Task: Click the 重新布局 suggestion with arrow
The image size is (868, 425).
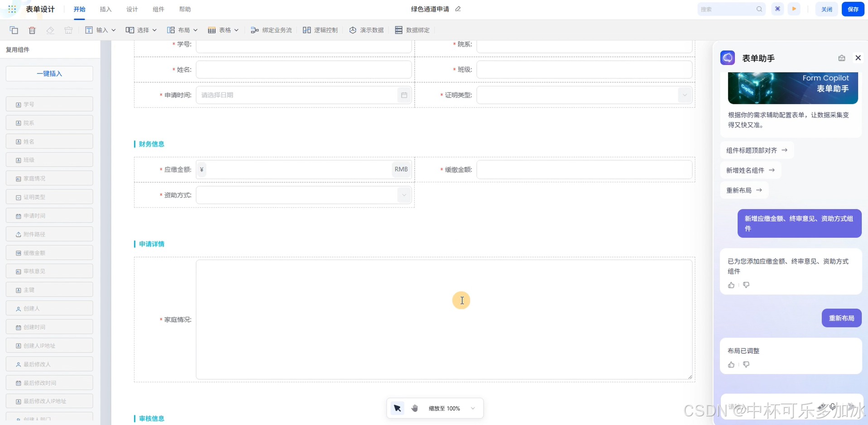Action: coord(744,190)
